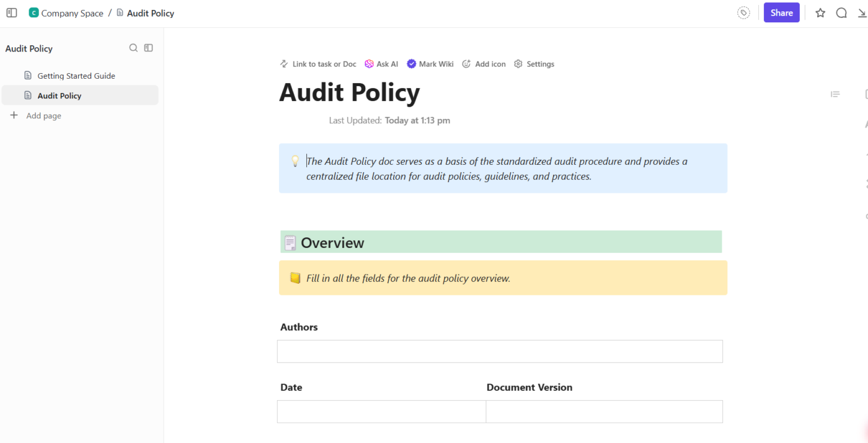Click the Audit Policy document title
868x443 pixels.
350,92
